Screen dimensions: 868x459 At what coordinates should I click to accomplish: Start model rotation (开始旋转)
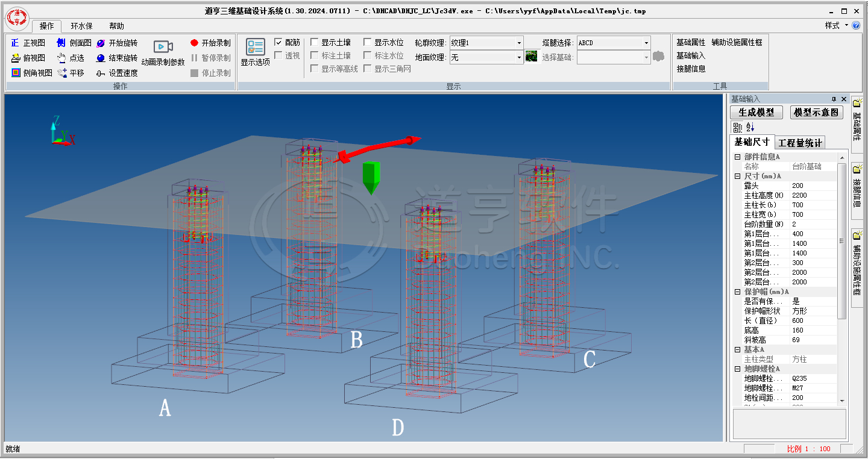point(117,43)
